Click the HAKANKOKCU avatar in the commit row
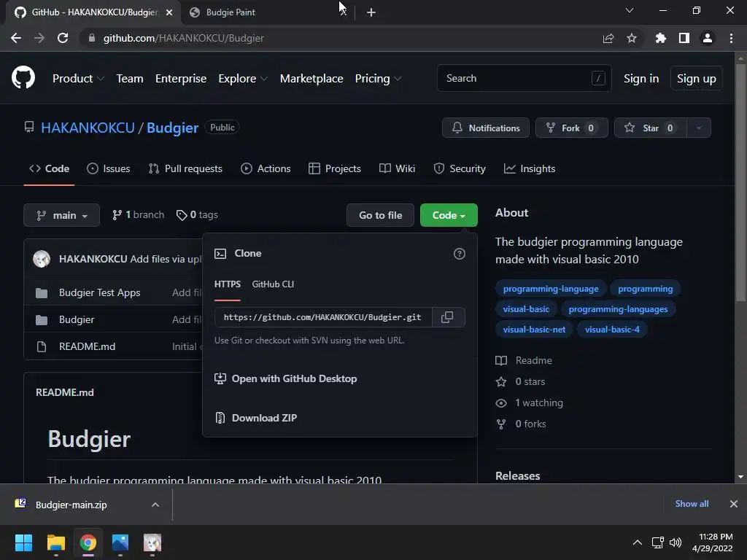This screenshot has width=747, height=560. [42, 259]
